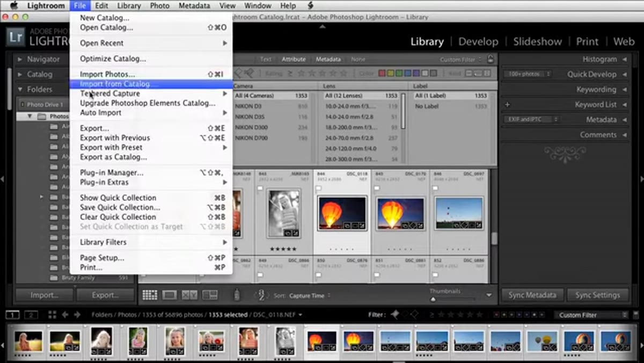Select hot air balloon thumbnail 844
644x363 pixels.
[342, 213]
